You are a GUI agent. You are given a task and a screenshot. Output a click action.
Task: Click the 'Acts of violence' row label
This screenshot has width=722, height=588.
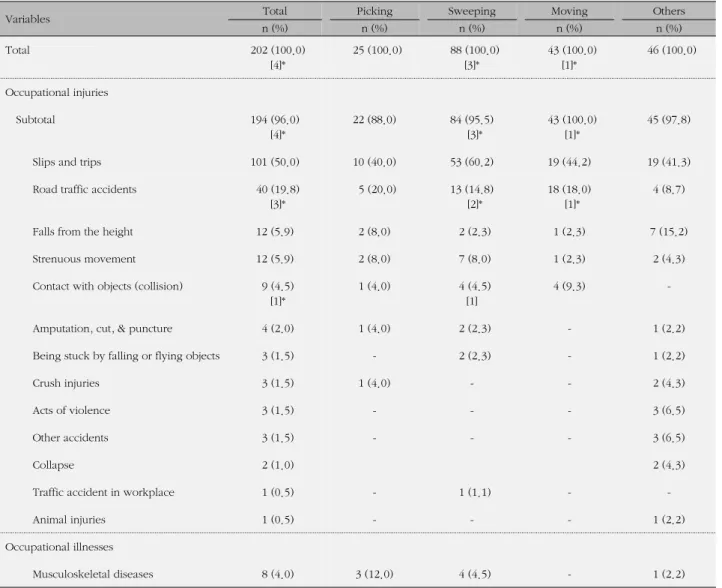click(71, 410)
